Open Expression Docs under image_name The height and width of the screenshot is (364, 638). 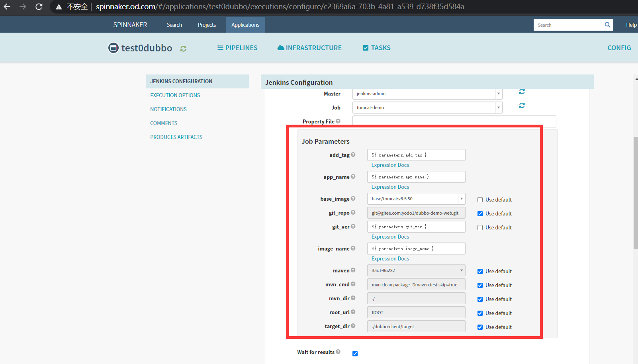point(390,258)
